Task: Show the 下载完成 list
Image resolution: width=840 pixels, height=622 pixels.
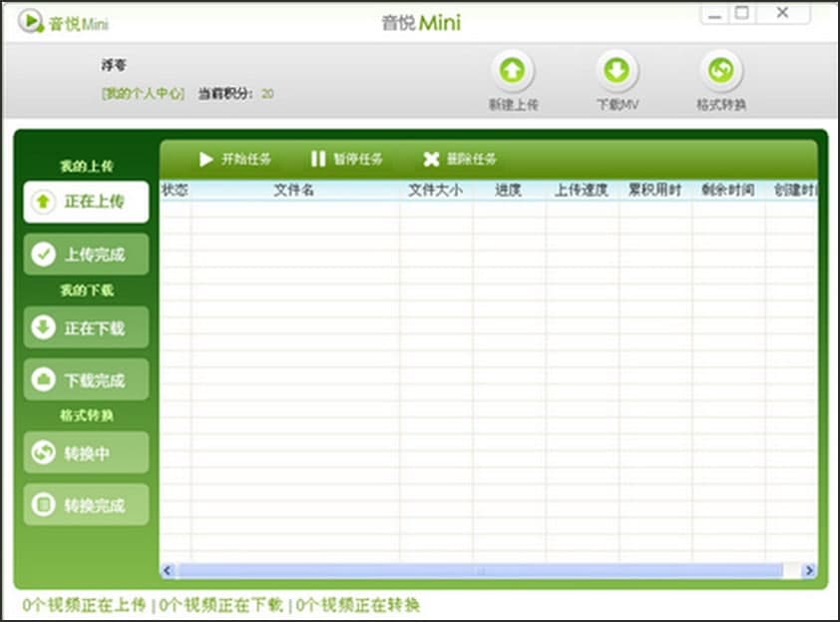Action: 86,379
